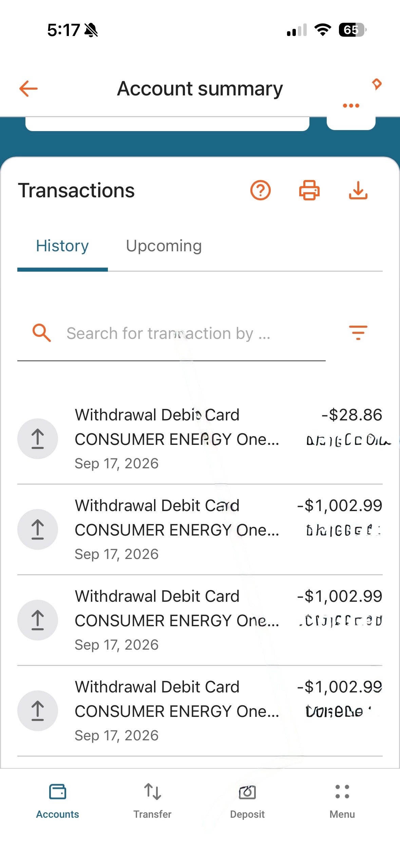The height and width of the screenshot is (868, 400).
Task: Open the second Consumer Energy -$1,002.99 withdrawal
Action: 200,620
